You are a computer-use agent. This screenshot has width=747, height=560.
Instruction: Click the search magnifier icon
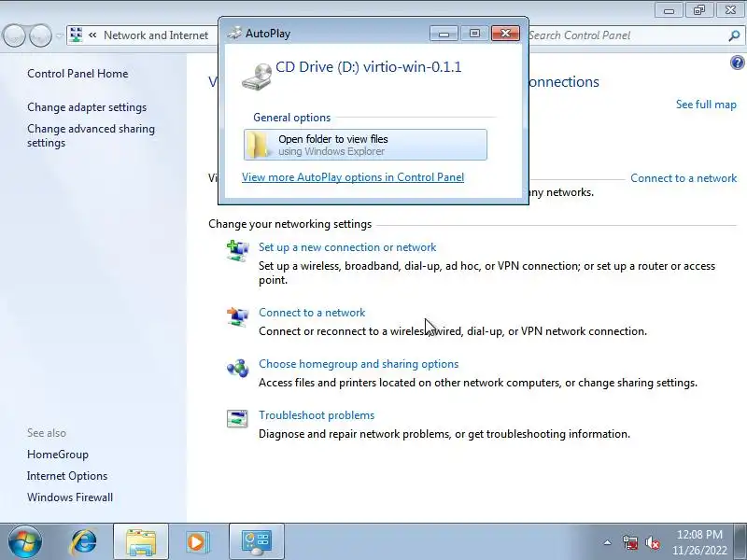[734, 35]
